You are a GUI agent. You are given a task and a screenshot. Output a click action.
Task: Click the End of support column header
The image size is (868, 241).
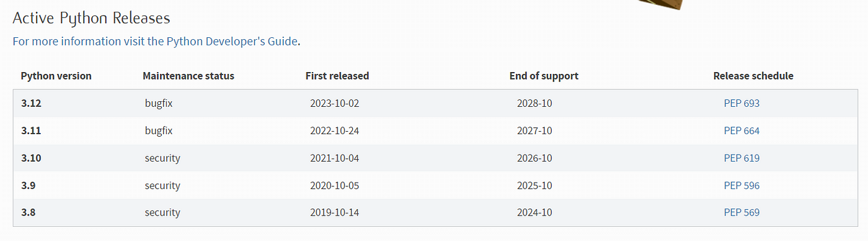coord(544,76)
